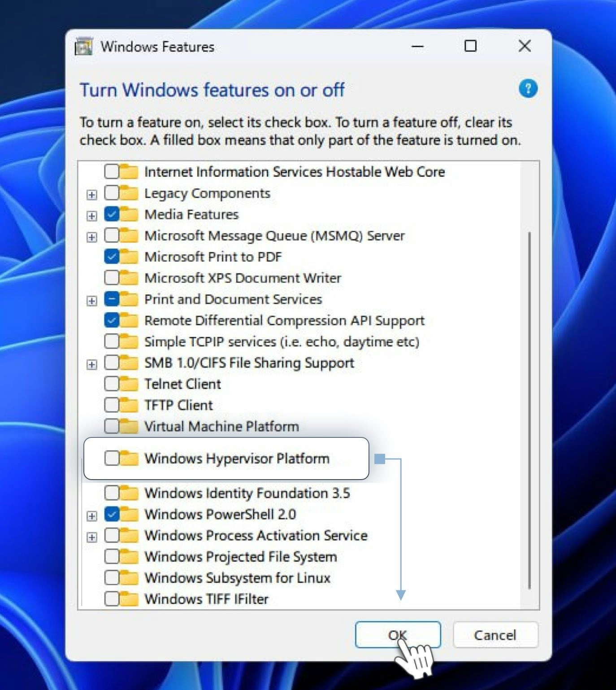Toggle Print and Document Services partial checkbox
The width and height of the screenshot is (616, 690).
[111, 299]
